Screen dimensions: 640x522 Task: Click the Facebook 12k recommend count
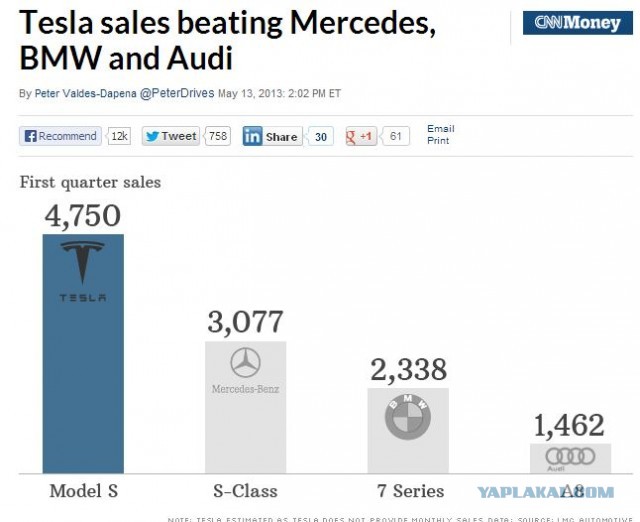click(119, 136)
